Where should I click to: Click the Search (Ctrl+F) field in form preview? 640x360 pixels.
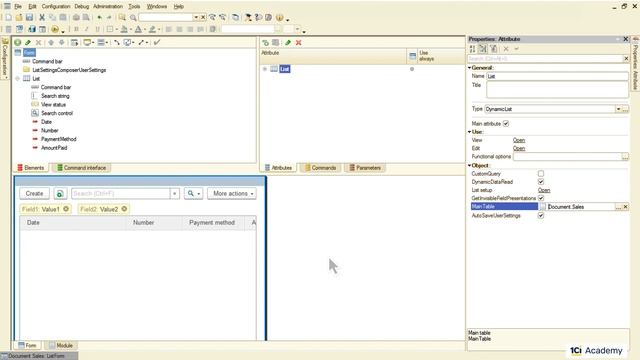(x=121, y=193)
